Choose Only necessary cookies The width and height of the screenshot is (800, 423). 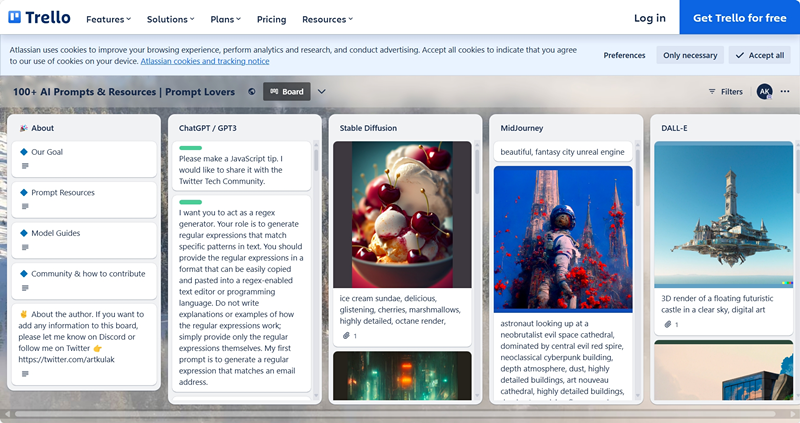pos(690,55)
